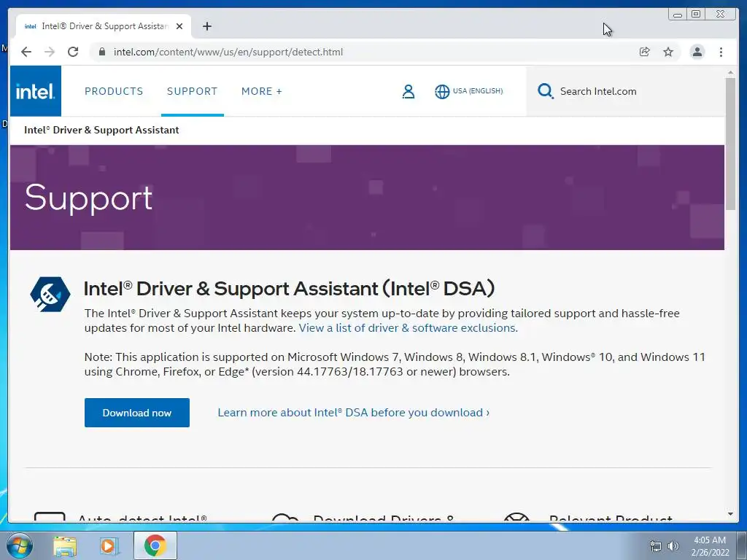Open View a list of driver & software exclusions link
The width and height of the screenshot is (747, 560).
[409, 327]
